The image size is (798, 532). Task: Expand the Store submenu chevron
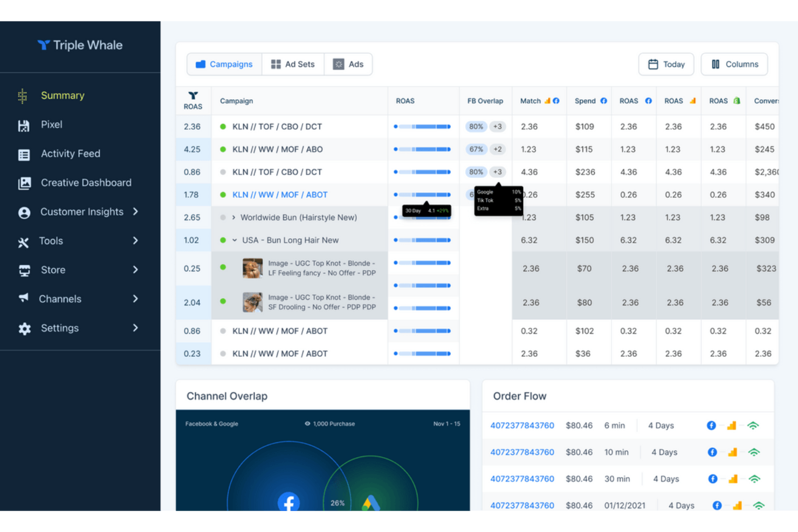pos(135,270)
